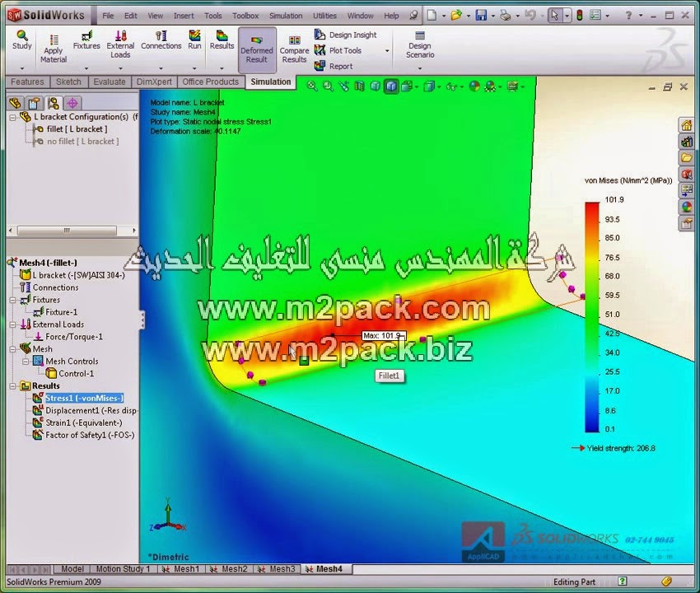This screenshot has width=700, height=593.
Task: Generate a Report
Action: [x=334, y=66]
